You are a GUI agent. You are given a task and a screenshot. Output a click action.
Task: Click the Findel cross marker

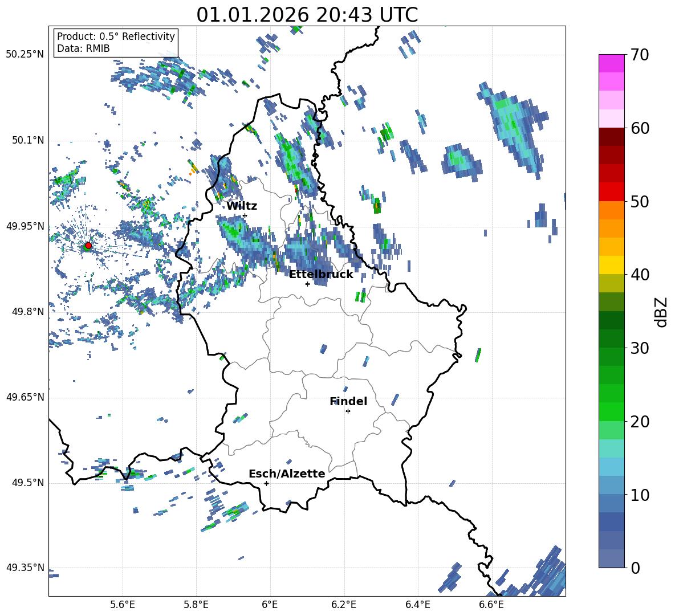point(348,411)
